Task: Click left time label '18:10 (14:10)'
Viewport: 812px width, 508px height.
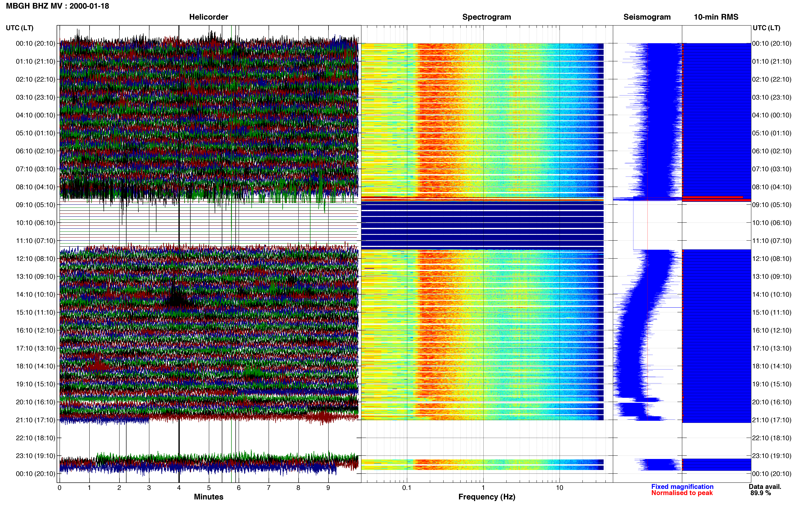Action: 36,366
